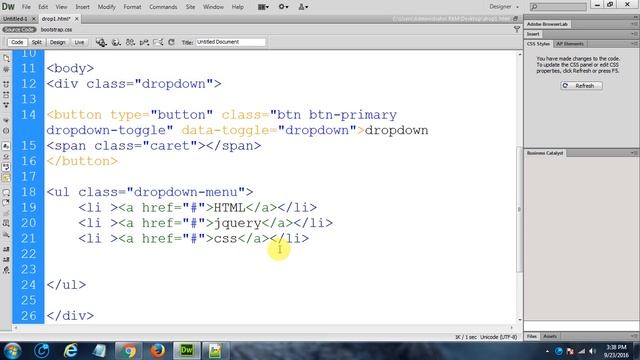
Task: Click the Balance Braces icon
Action: click(x=6, y=131)
